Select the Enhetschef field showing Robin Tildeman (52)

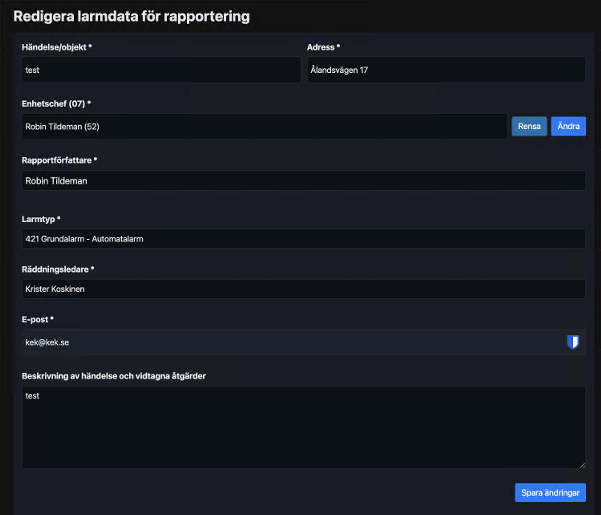(x=263, y=126)
